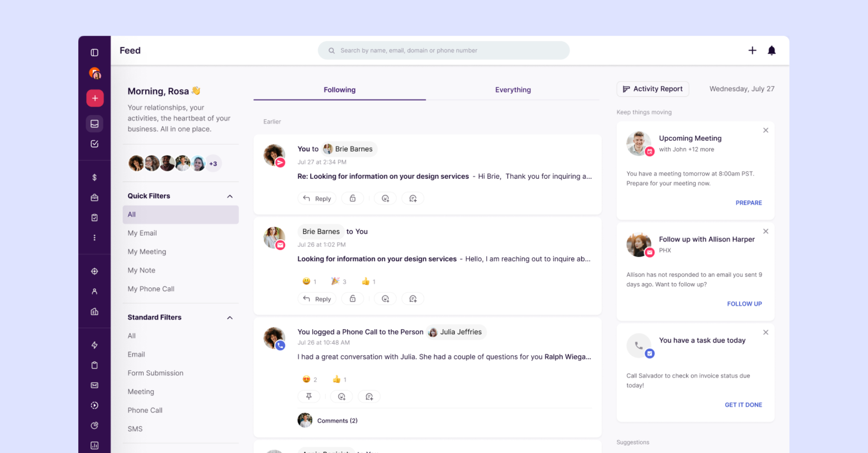Reply to Brie Barnes' email
This screenshot has width=868, height=453.
317,299
